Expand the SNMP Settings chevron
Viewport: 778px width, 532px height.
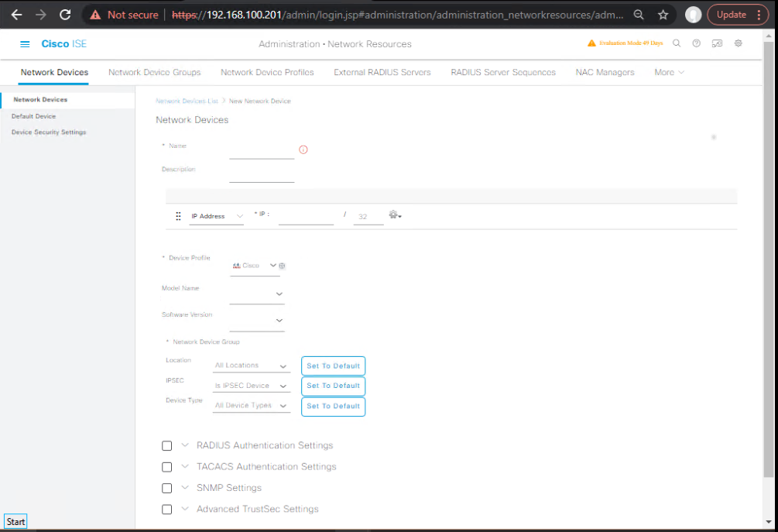click(x=185, y=487)
